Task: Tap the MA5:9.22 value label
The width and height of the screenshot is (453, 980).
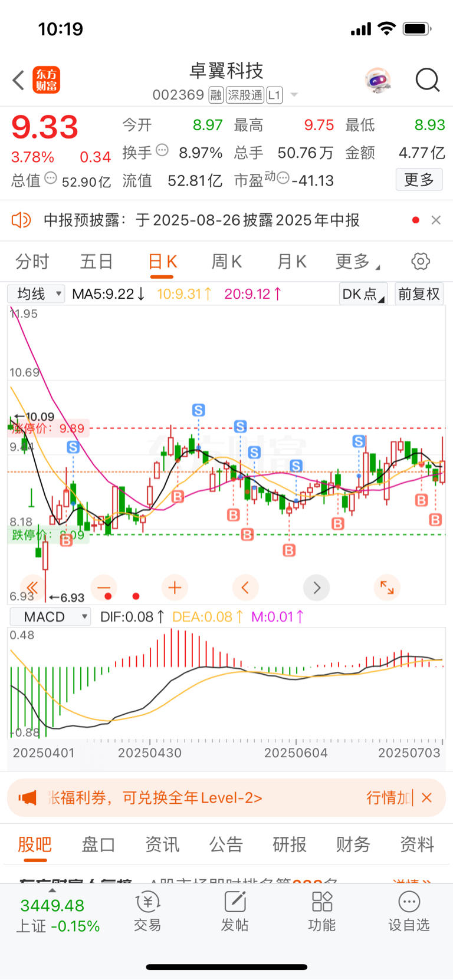Action: (108, 293)
